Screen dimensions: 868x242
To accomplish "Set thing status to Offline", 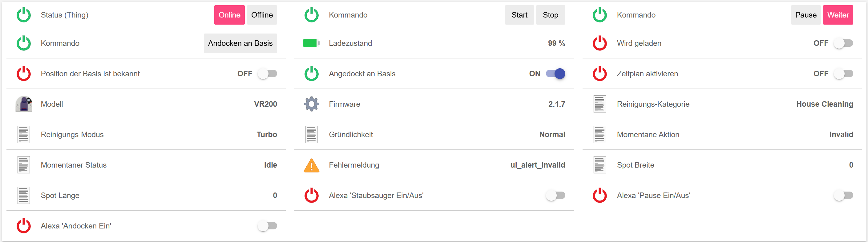I will pos(262,15).
